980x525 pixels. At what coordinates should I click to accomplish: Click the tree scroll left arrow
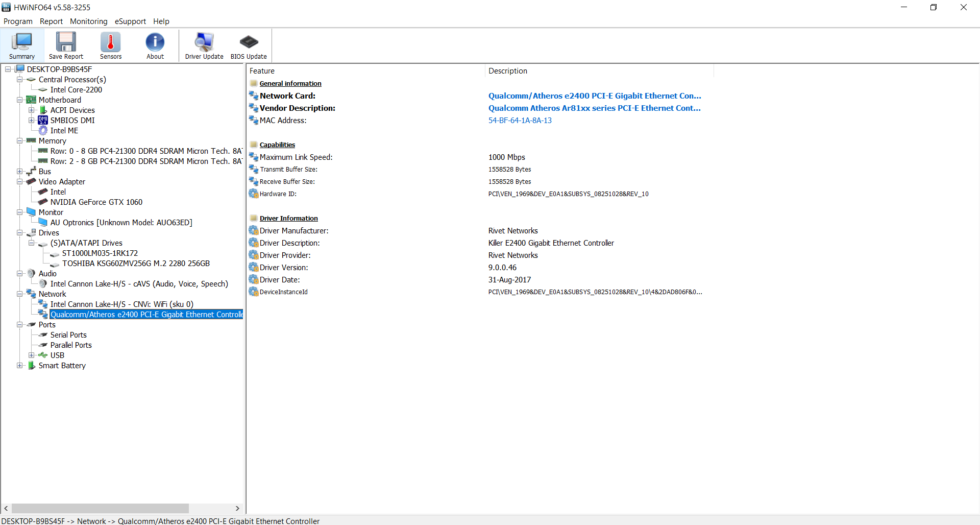6,508
